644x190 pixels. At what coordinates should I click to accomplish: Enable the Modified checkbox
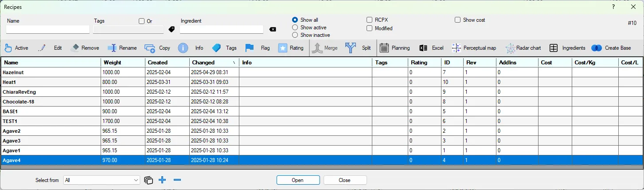(x=370, y=28)
